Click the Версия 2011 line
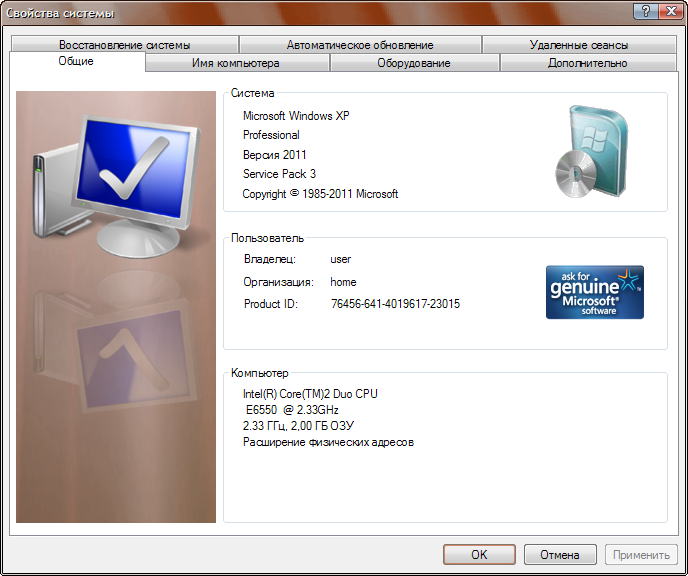The width and height of the screenshot is (688, 576). pos(275,154)
